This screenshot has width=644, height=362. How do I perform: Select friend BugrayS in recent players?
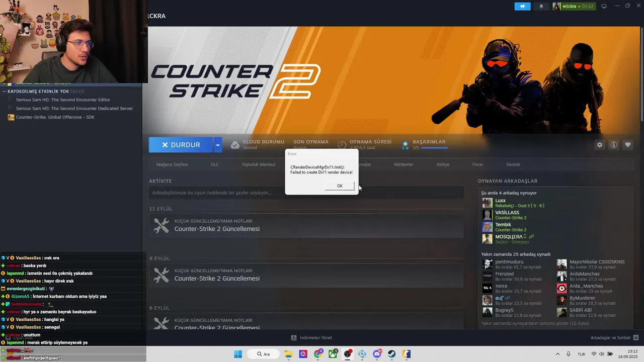pos(504,310)
